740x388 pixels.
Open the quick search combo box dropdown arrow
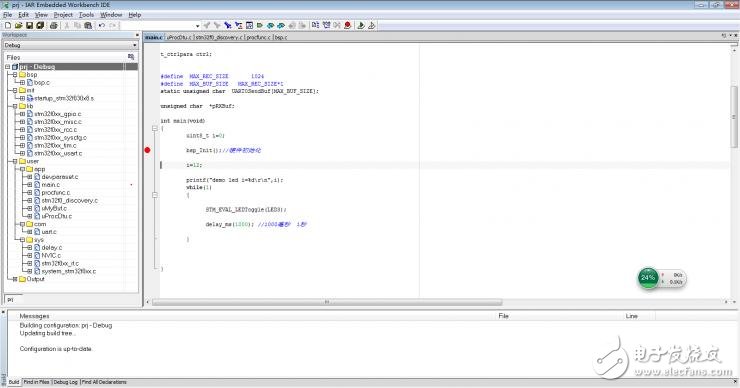(x=197, y=26)
